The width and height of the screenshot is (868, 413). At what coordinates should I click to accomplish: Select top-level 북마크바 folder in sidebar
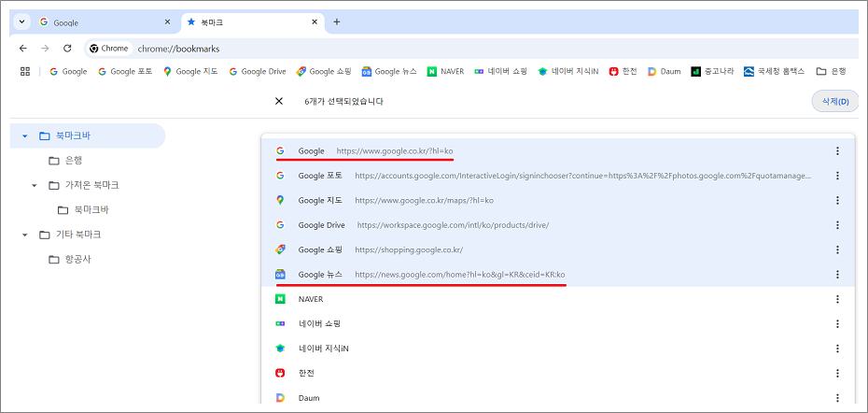(88, 135)
